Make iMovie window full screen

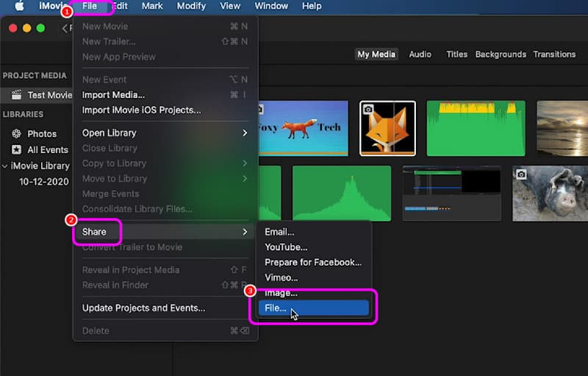point(41,28)
